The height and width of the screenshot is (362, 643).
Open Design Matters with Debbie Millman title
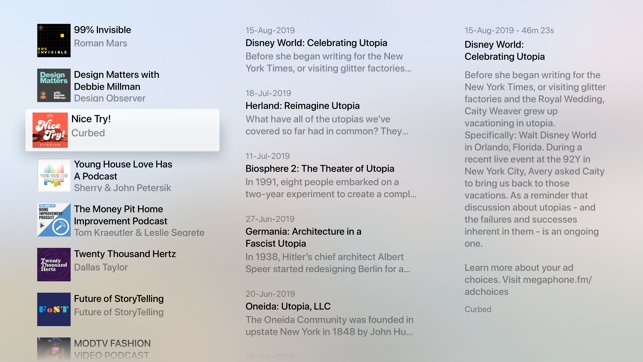click(116, 81)
